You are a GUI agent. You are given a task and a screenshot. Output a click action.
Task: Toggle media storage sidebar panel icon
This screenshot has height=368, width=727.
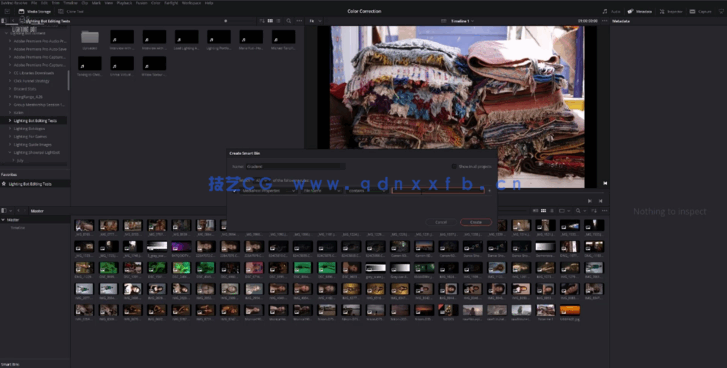coord(4,21)
